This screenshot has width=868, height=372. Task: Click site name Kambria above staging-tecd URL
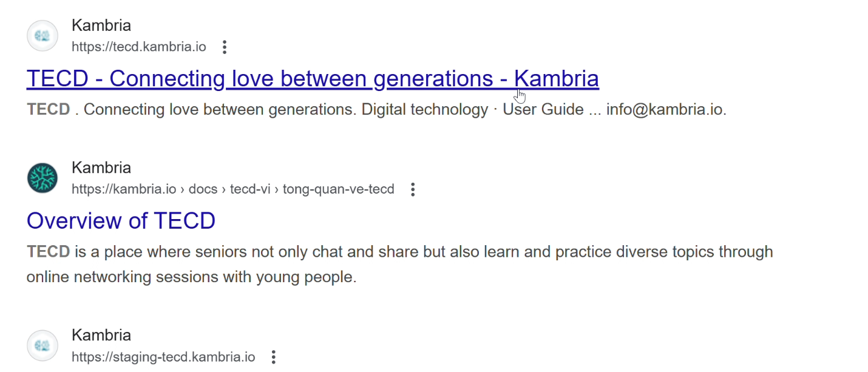click(x=101, y=335)
